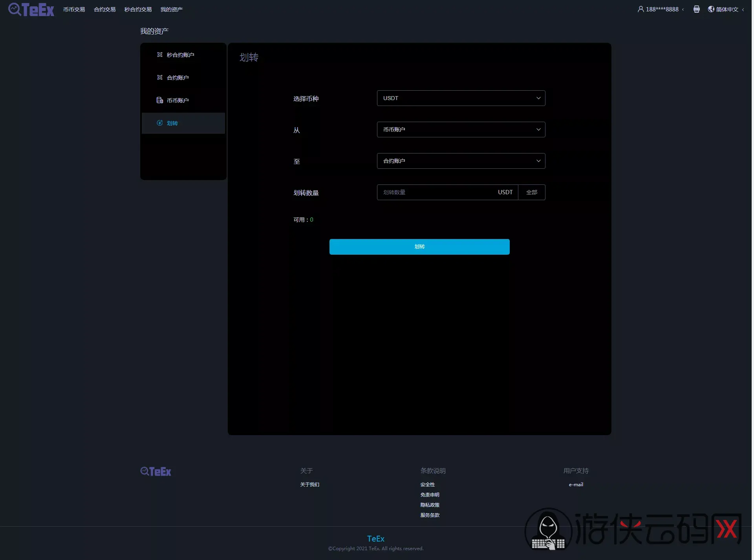The height and width of the screenshot is (560, 754).
Task: Click the 全部 button to transfer all
Action: [533, 192]
